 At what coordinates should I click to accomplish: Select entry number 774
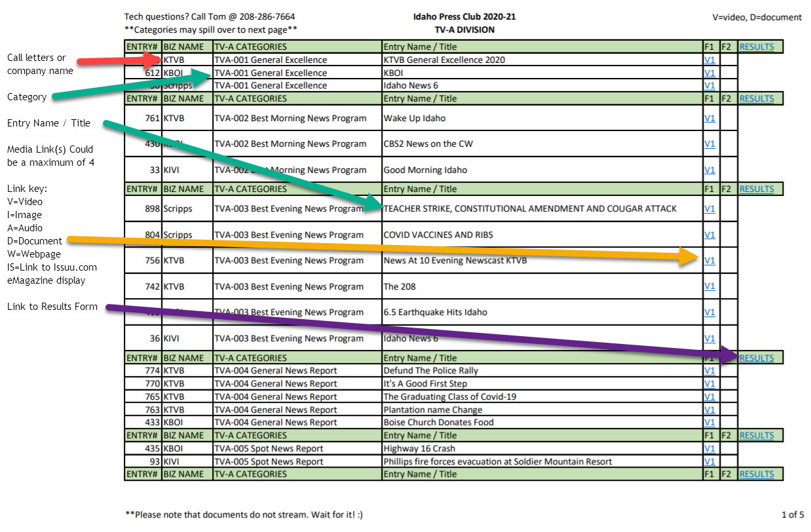coord(152,371)
